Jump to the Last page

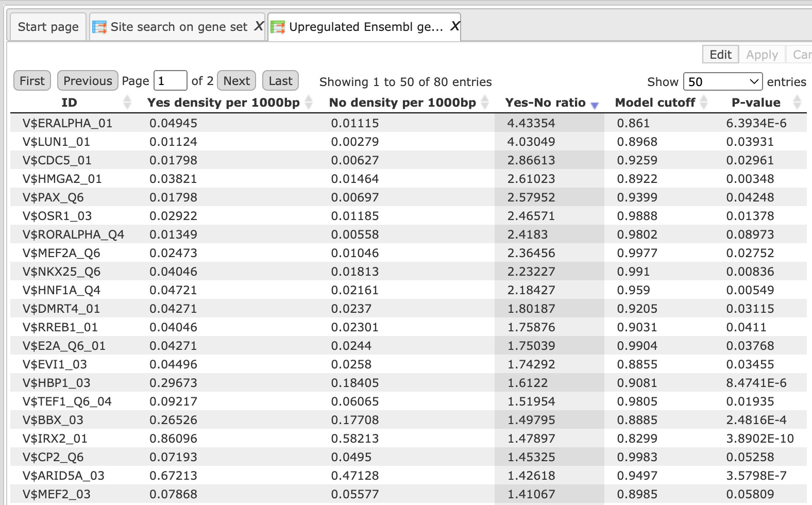[x=281, y=81]
